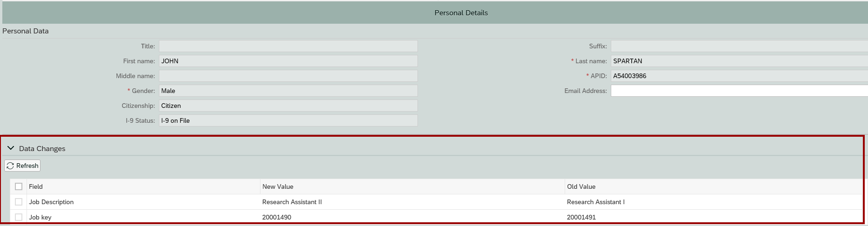The height and width of the screenshot is (226, 868).
Task: Click the Middle name field
Action: point(288,76)
